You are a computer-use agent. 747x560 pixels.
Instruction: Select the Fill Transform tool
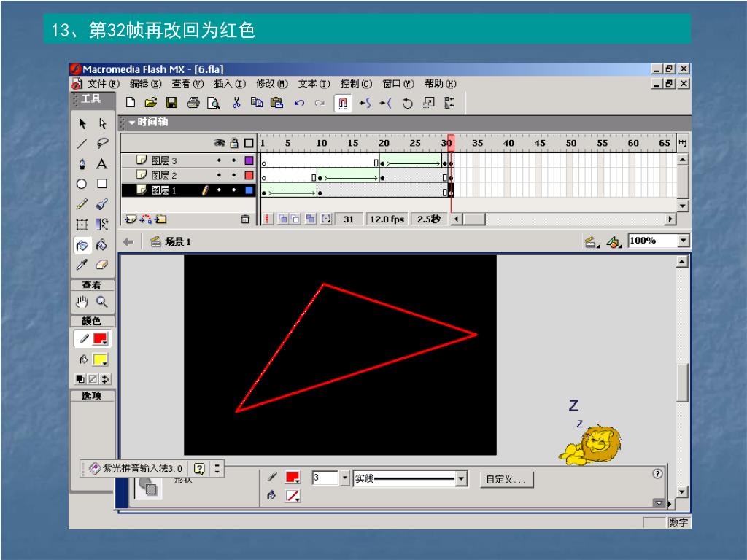pos(102,225)
